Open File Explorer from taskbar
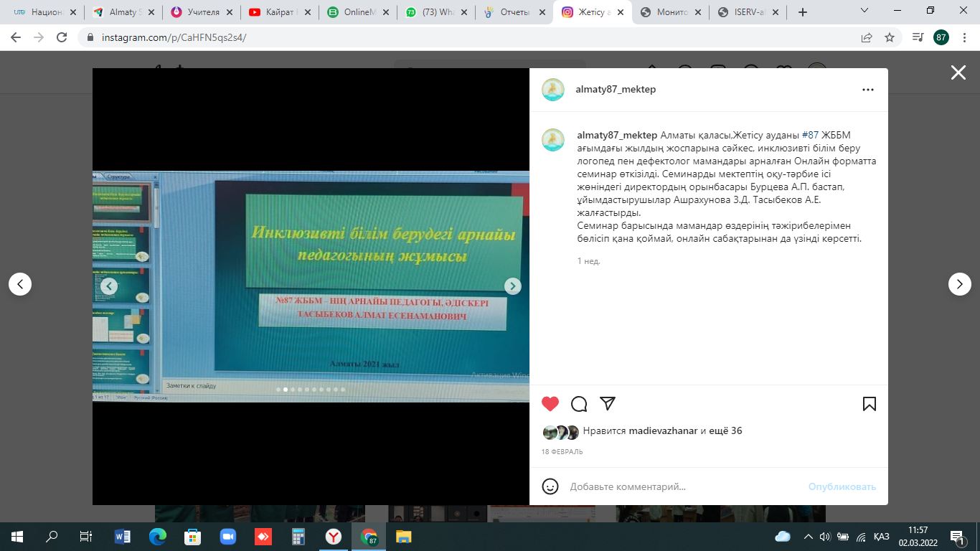 [404, 537]
